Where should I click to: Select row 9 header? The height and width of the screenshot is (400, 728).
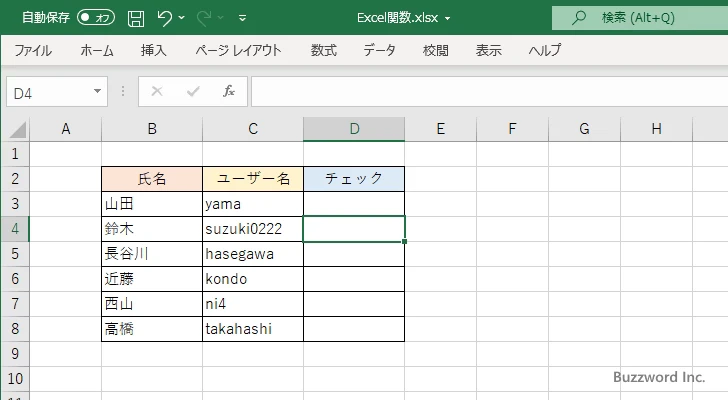pos(15,354)
